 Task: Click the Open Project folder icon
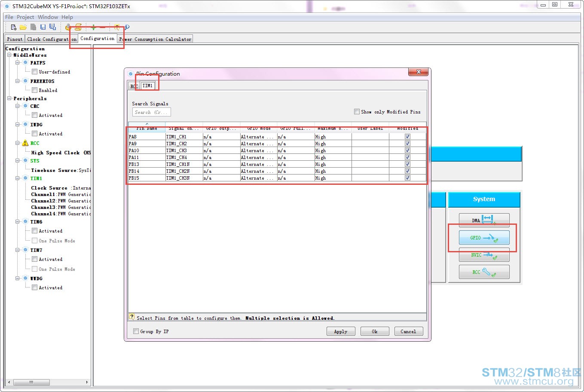point(23,27)
